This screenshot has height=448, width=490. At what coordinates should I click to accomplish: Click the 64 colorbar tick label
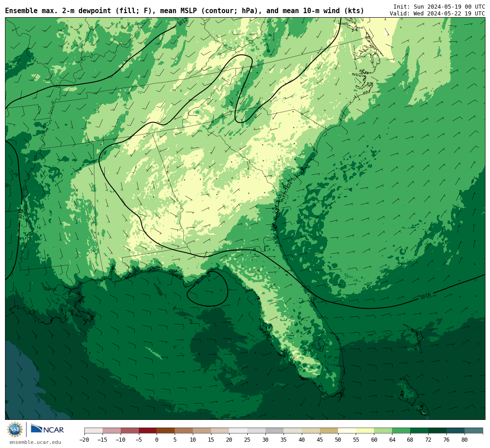pos(392,439)
